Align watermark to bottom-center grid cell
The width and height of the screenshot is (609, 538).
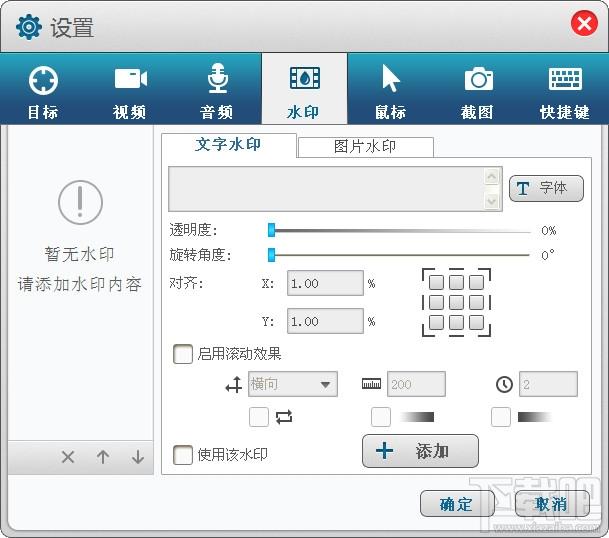[456, 322]
